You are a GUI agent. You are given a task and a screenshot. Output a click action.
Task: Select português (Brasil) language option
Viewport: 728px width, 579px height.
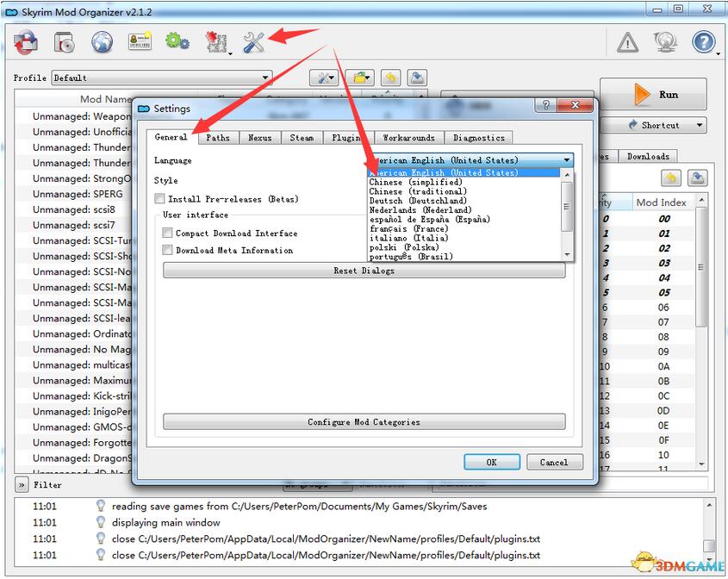(464, 256)
